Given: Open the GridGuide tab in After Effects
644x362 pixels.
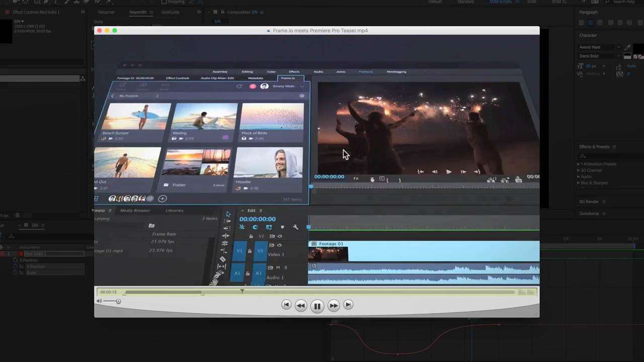Looking at the screenshot, I should coord(170,12).
